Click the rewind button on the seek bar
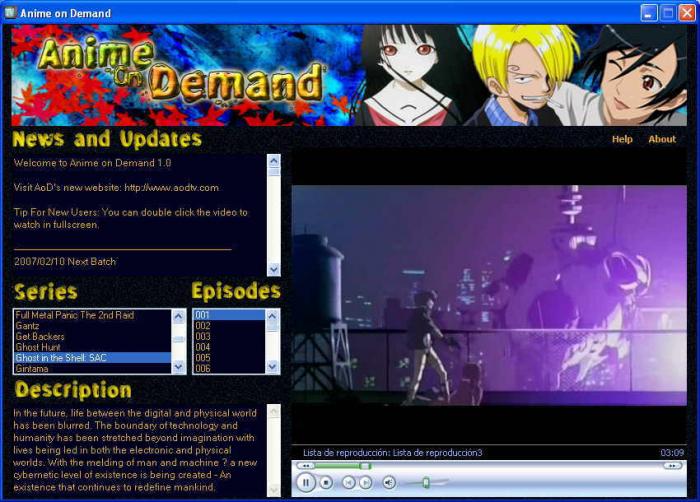Screen dimensions: 700x502 point(306,466)
